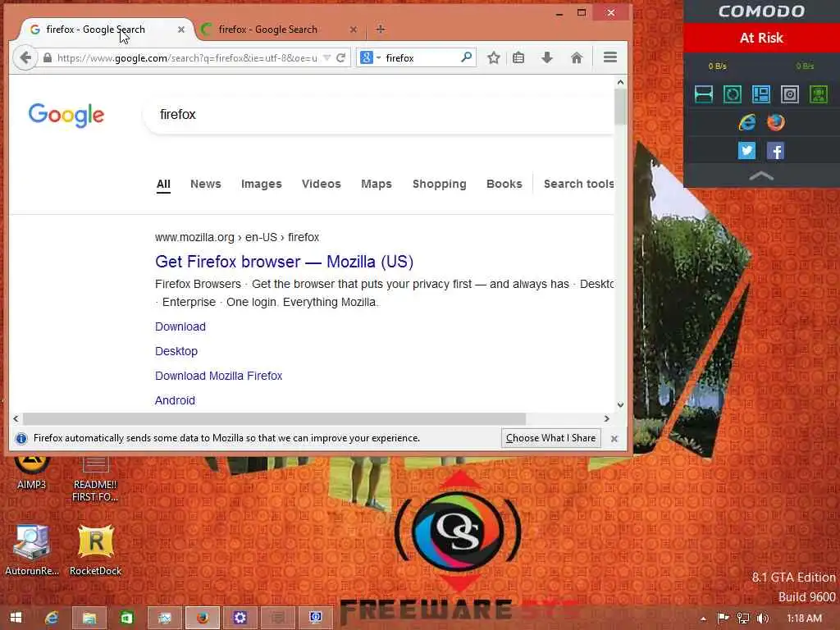Image resolution: width=840 pixels, height=630 pixels.
Task: Click horizontal scrollbar thumb
Action: point(274,418)
